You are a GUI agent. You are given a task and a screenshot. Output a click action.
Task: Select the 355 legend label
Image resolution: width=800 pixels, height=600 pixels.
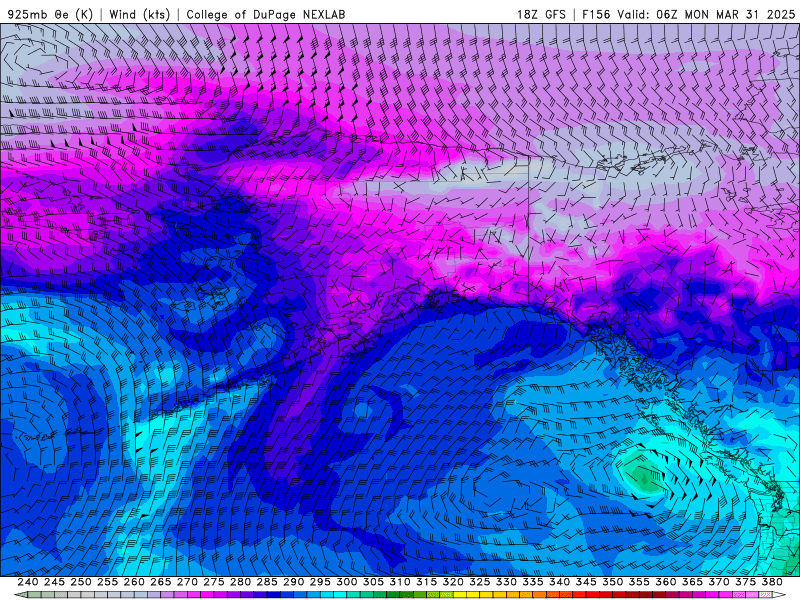click(x=639, y=582)
